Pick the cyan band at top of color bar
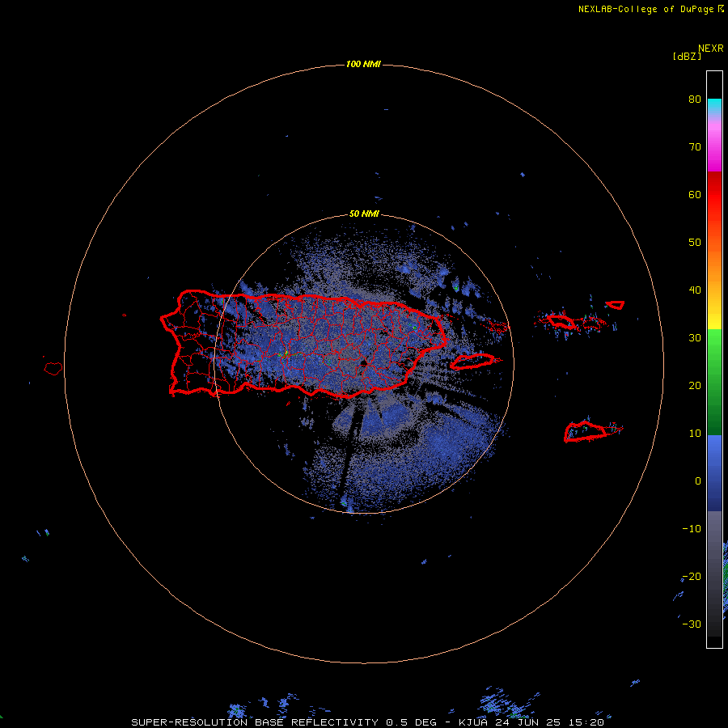This screenshot has width=728, height=728. point(714,106)
